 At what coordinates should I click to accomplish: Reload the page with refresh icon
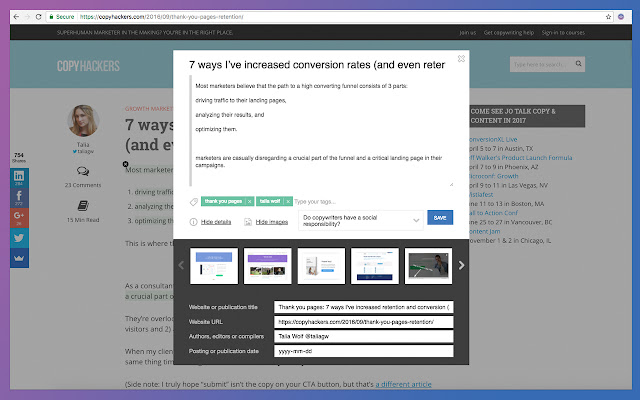(38, 17)
